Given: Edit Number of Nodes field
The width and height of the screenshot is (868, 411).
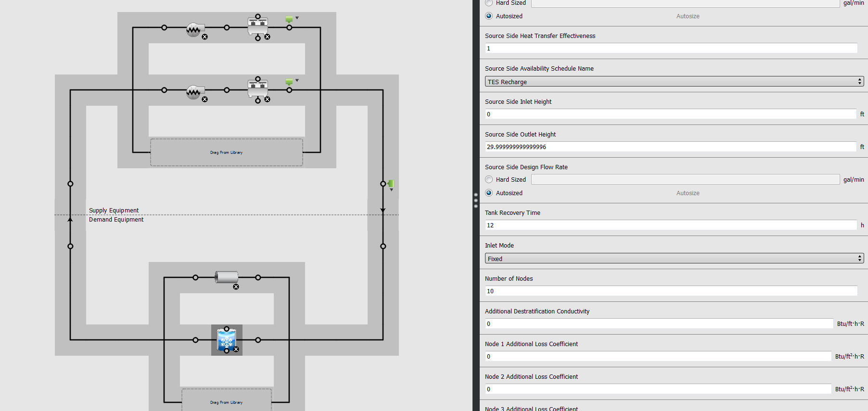Looking at the screenshot, I should pyautogui.click(x=671, y=291).
